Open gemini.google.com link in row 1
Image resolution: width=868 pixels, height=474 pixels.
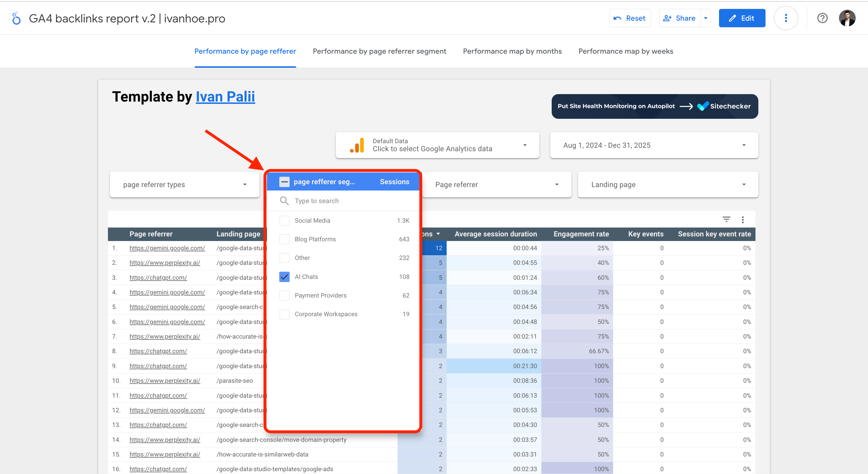[x=167, y=248]
